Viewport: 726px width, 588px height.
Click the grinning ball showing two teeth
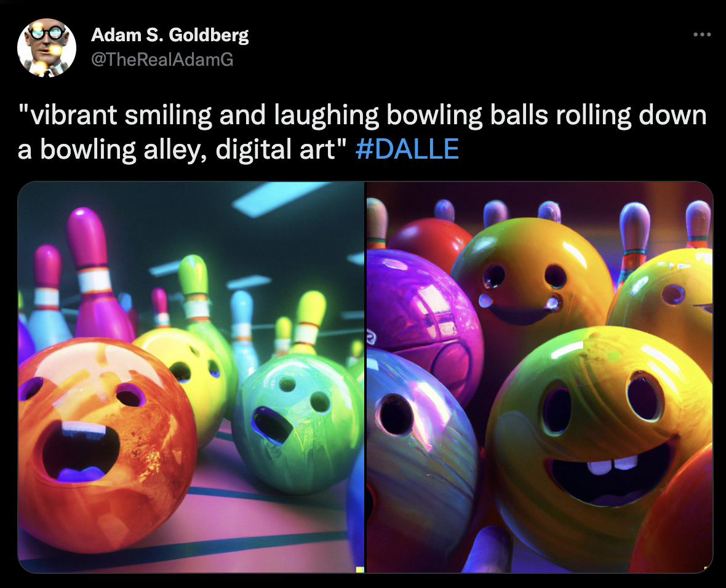tap(600, 445)
